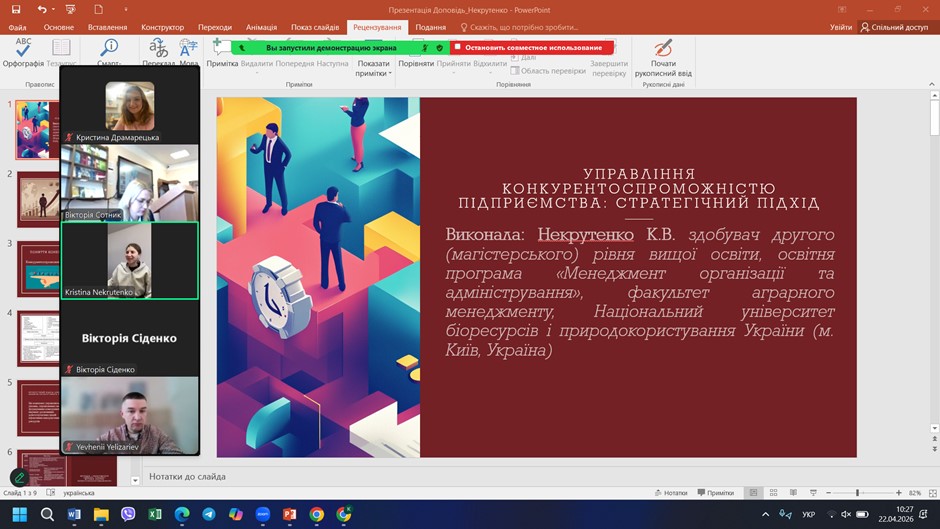The width and height of the screenshot is (940, 529).
Task: Open the Конструктор ribbon tab
Action: click(x=162, y=27)
